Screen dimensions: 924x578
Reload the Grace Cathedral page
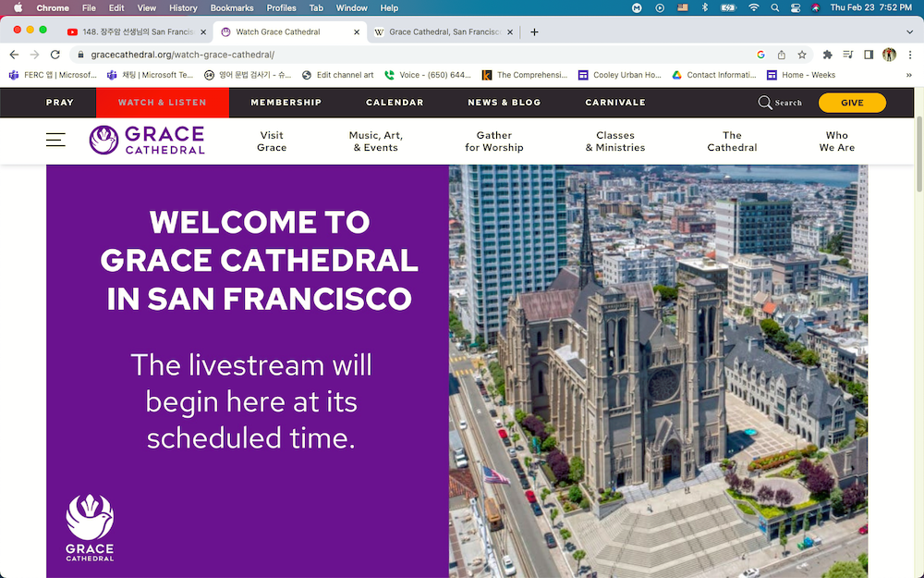[x=55, y=55]
